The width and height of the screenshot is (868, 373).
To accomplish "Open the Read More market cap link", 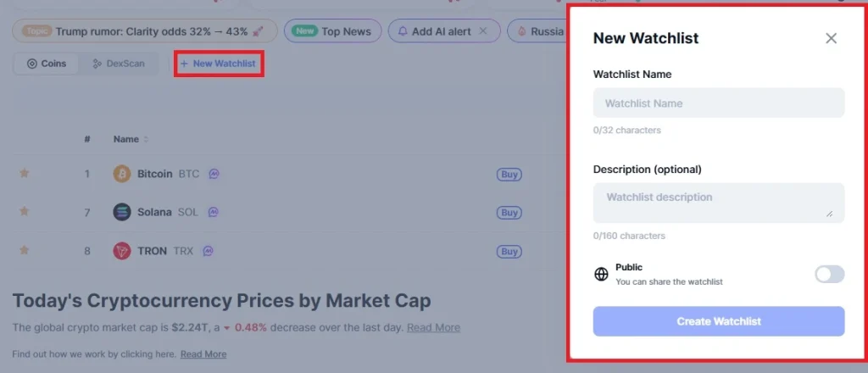I will tap(433, 327).
